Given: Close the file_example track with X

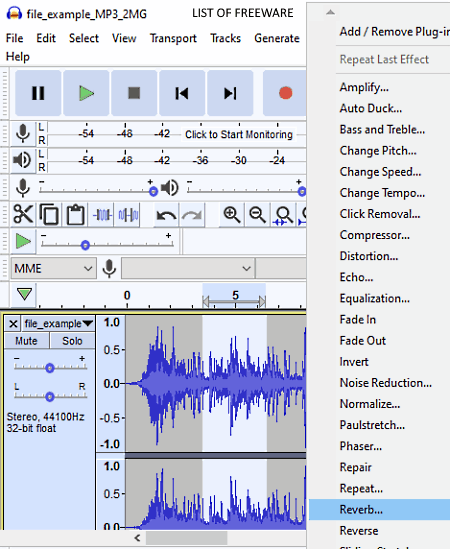Looking at the screenshot, I should [x=13, y=324].
